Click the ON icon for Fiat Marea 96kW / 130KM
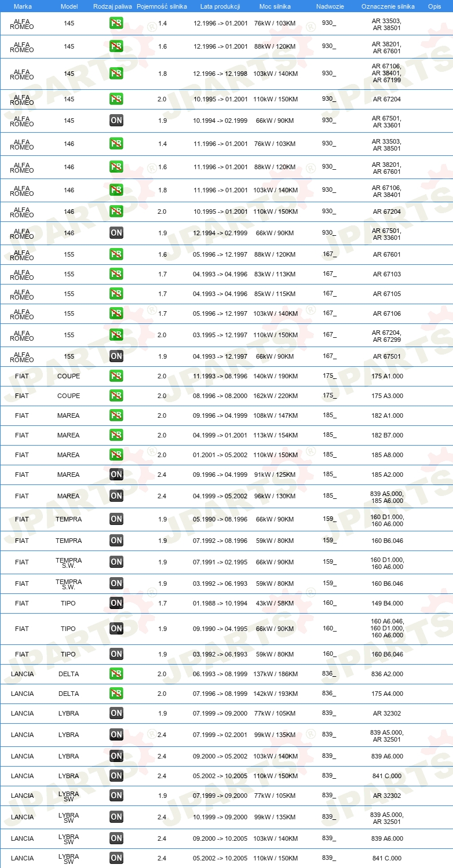The height and width of the screenshot is (868, 453). [116, 496]
